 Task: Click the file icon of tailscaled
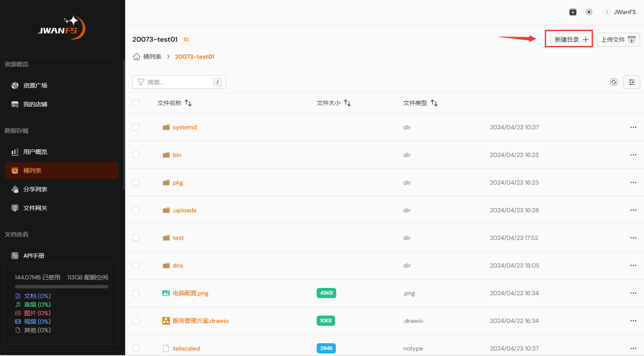click(x=166, y=348)
